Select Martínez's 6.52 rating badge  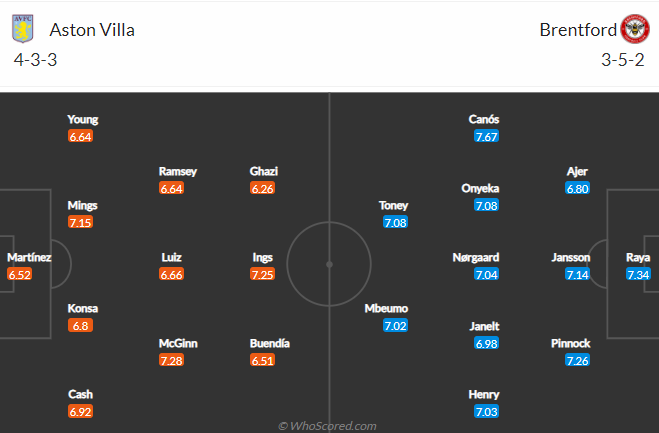click(19, 275)
